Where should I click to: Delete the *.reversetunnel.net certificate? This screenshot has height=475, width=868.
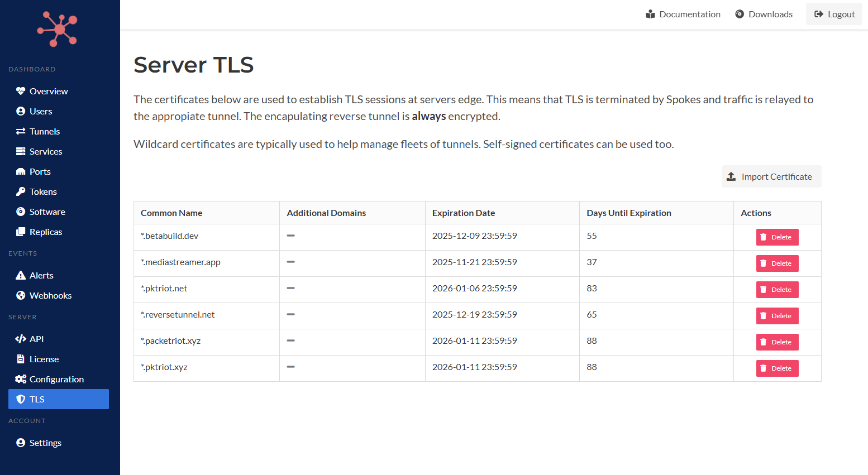(x=777, y=316)
